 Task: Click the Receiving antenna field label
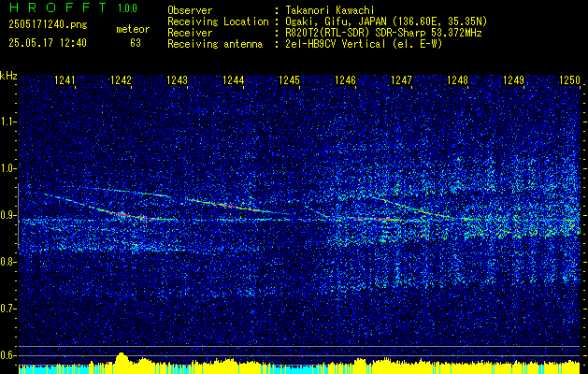[x=215, y=44]
